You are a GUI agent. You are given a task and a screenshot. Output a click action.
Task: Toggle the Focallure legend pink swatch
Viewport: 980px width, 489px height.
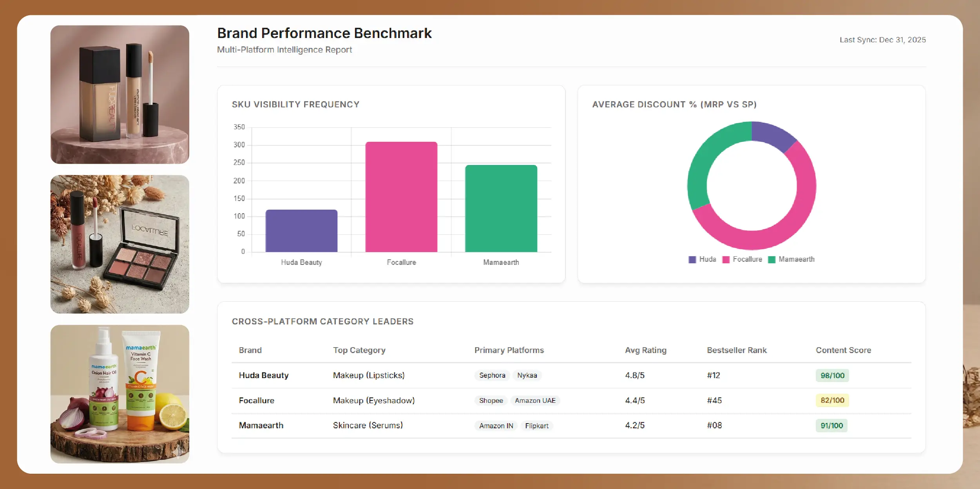pyautogui.click(x=726, y=259)
